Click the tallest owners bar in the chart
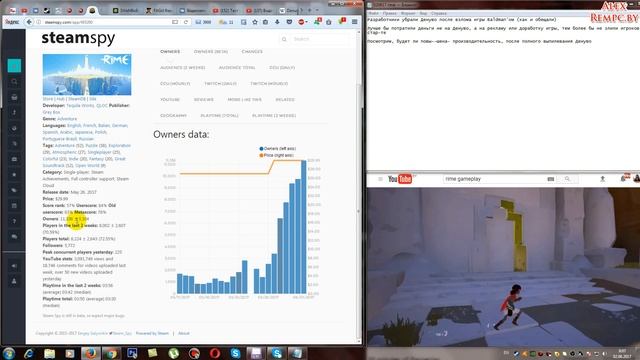This screenshot has height=360, width=640. [303, 227]
